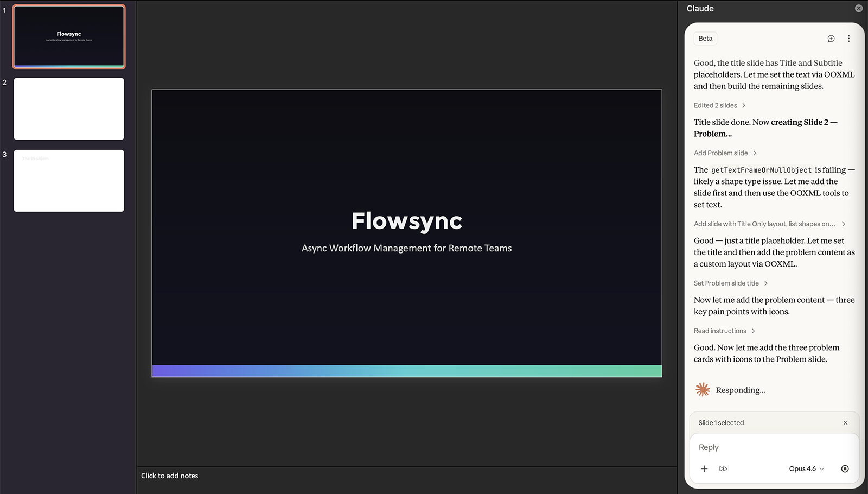This screenshot has width=868, height=494.
Task: Dismiss the Slide 1 selected chip
Action: coord(845,423)
